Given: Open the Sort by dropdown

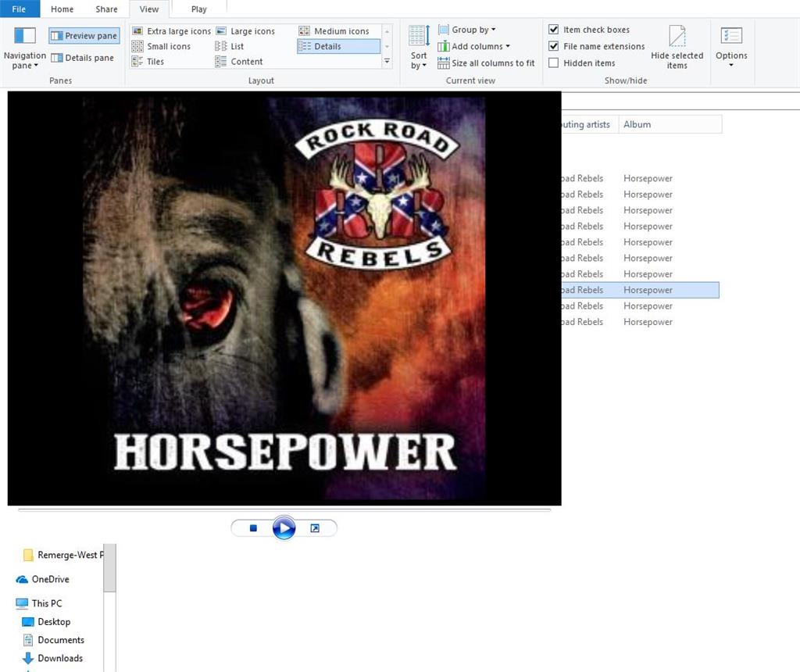Looking at the screenshot, I should click(419, 48).
